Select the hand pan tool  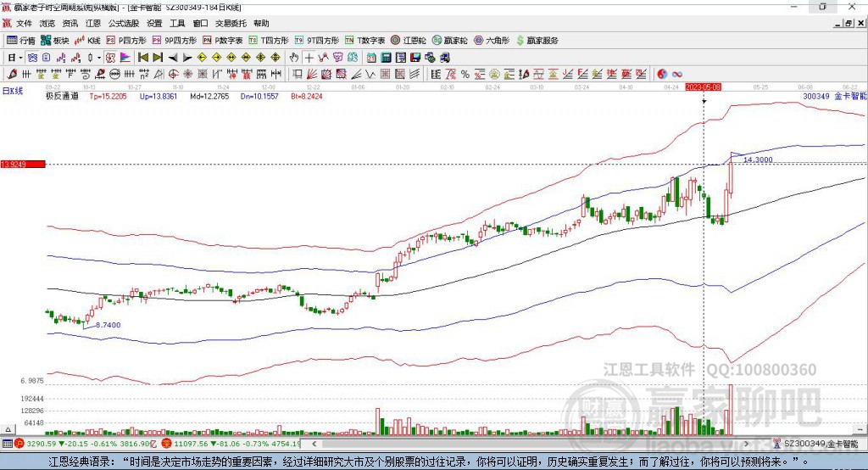tap(294, 57)
